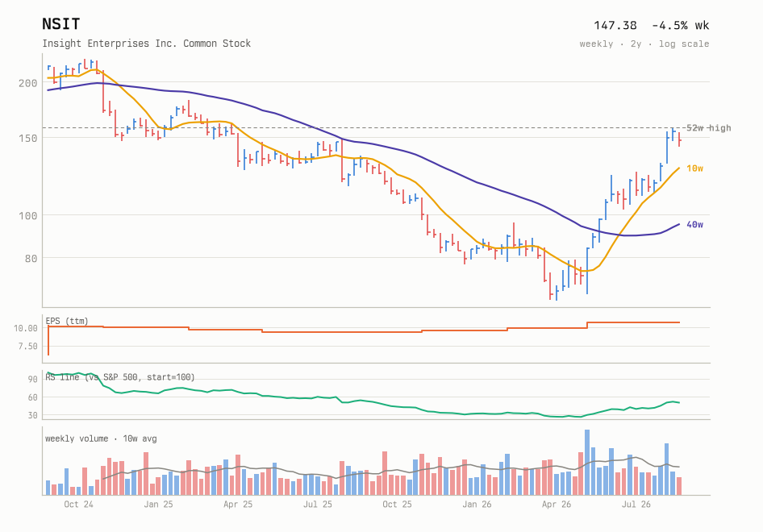Click the EPS (ttm) panel title
The width and height of the screenshot is (763, 532).
pyautogui.click(x=67, y=321)
